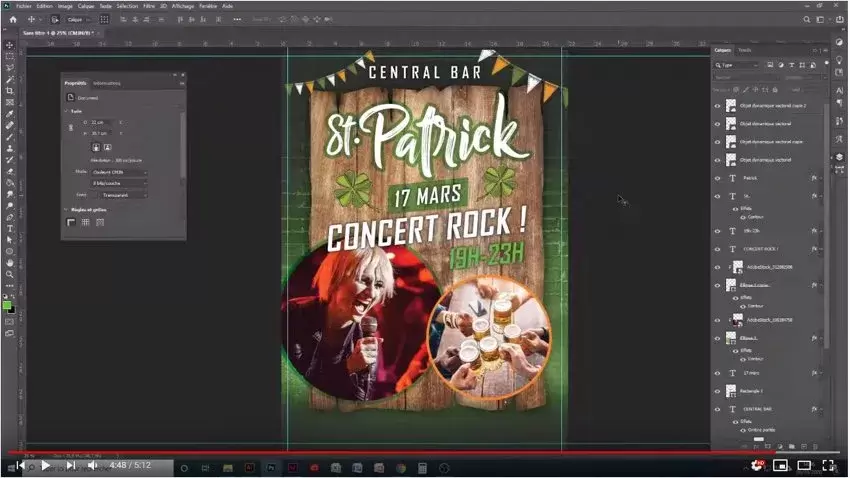Collapse the Règles et grilles section
The width and height of the screenshot is (850, 478).
(x=67, y=210)
